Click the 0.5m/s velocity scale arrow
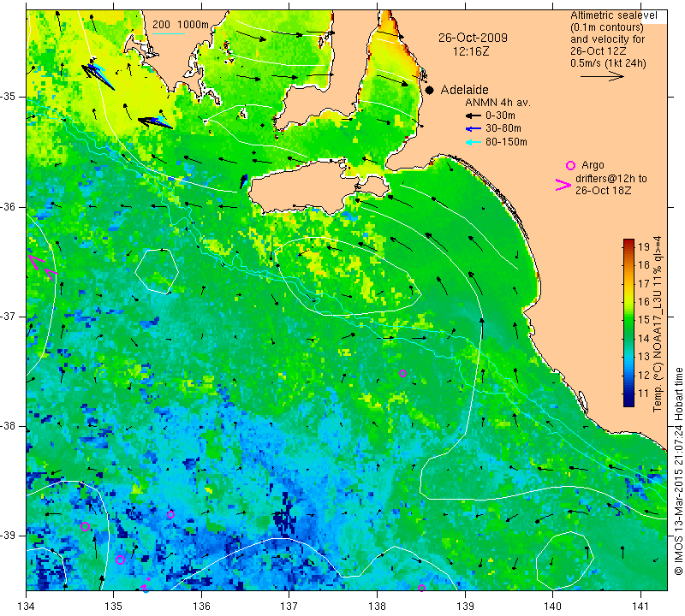The image size is (685, 616). 602,76
